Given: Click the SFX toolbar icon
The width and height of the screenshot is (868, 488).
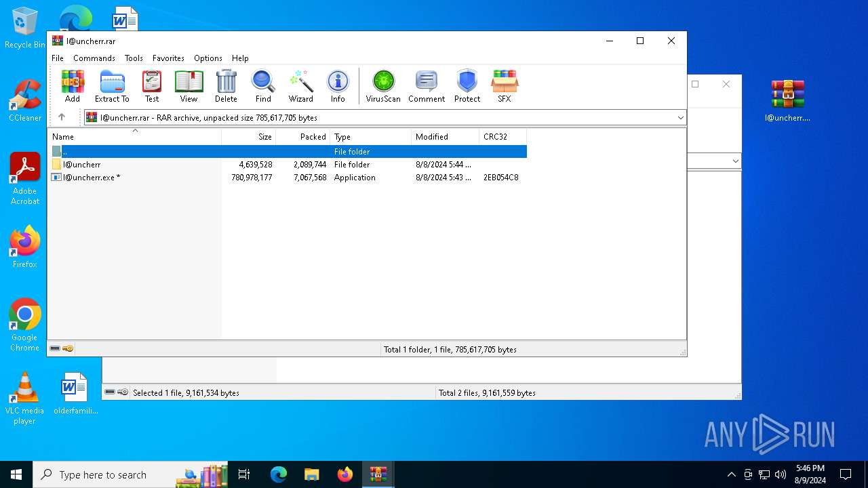Looking at the screenshot, I should [x=505, y=86].
